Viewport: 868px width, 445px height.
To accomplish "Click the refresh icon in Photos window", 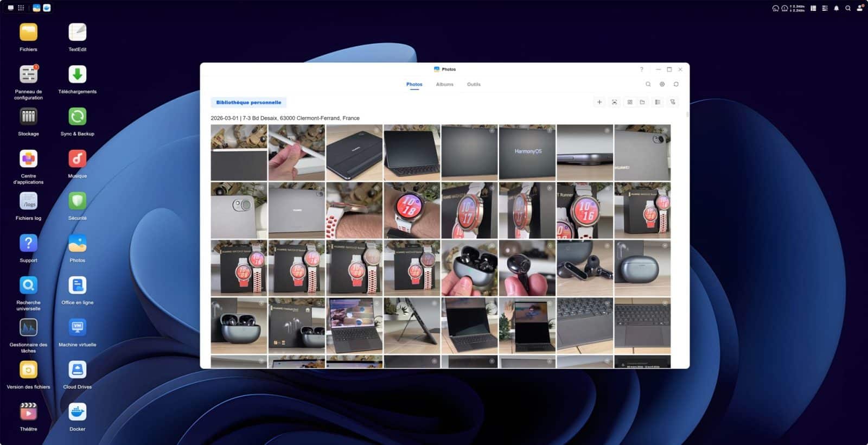I will coord(676,84).
